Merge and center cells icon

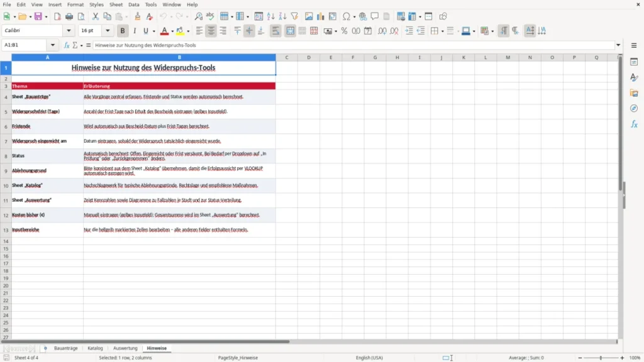[290, 31]
